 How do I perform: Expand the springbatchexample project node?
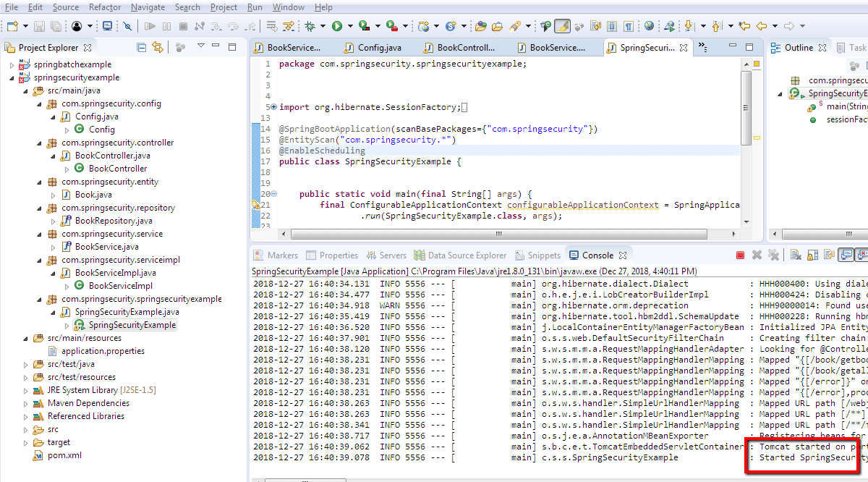point(12,64)
